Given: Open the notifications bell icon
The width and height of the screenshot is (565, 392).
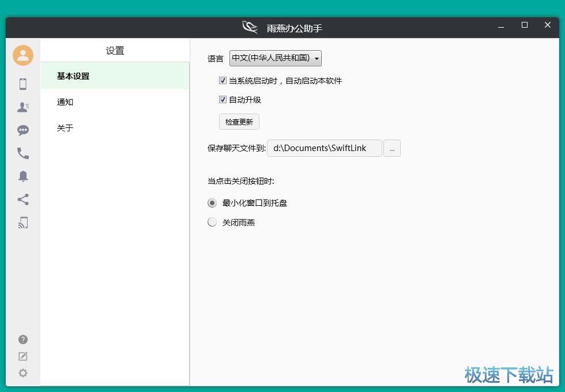Looking at the screenshot, I should (x=23, y=176).
